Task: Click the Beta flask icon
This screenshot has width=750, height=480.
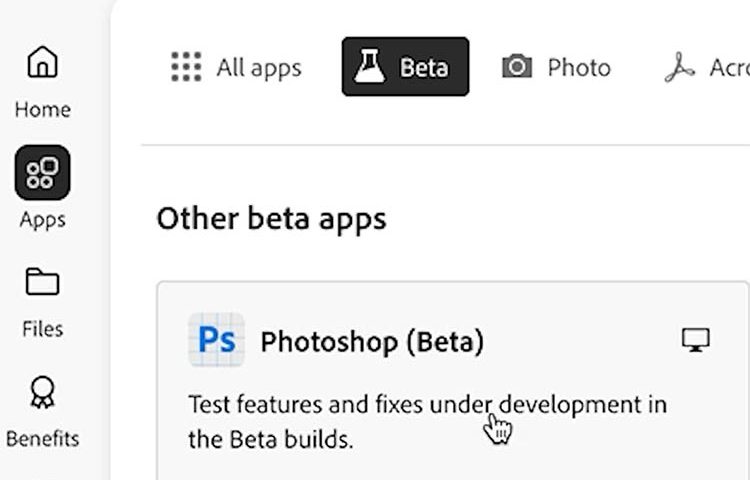Action: pos(370,67)
